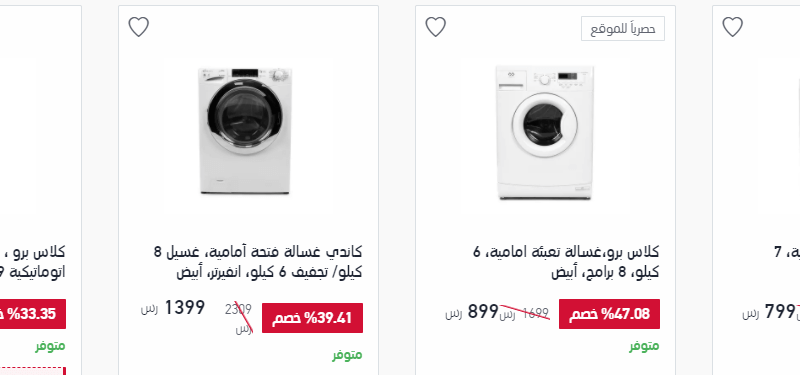Open the Class Pro front-load washer image
800x375 pixels.
tap(544, 132)
